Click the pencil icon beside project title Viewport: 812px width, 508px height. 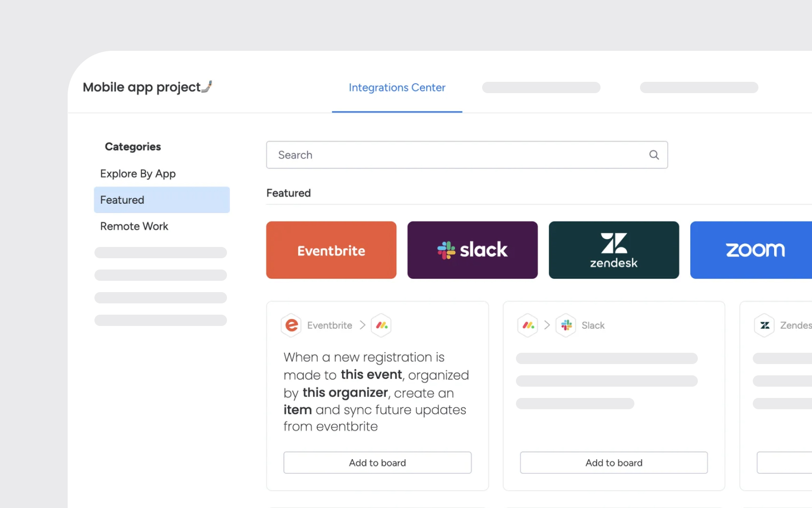(207, 87)
